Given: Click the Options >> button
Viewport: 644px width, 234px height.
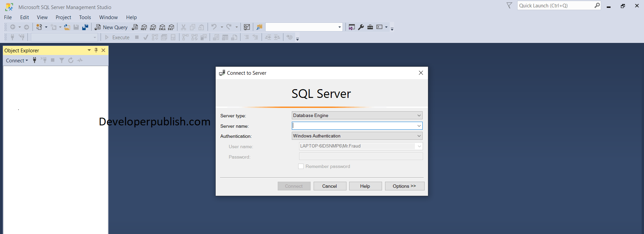Looking at the screenshot, I should pos(405,186).
